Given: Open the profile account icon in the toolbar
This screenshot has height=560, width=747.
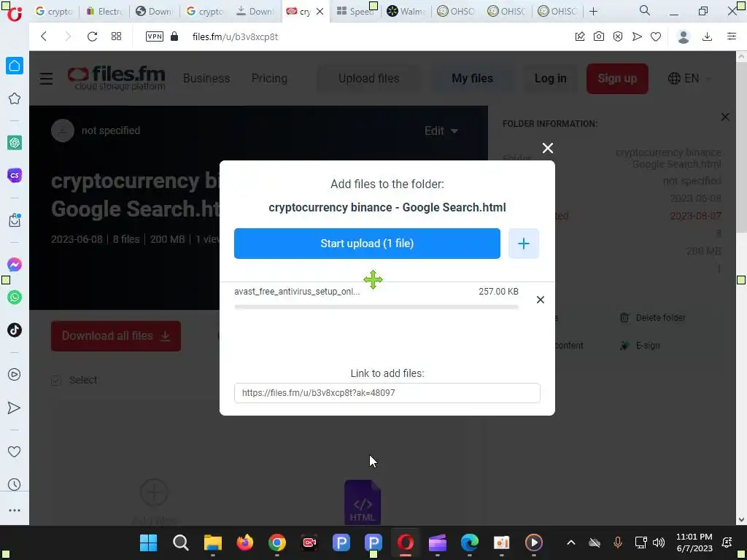Looking at the screenshot, I should click(684, 36).
